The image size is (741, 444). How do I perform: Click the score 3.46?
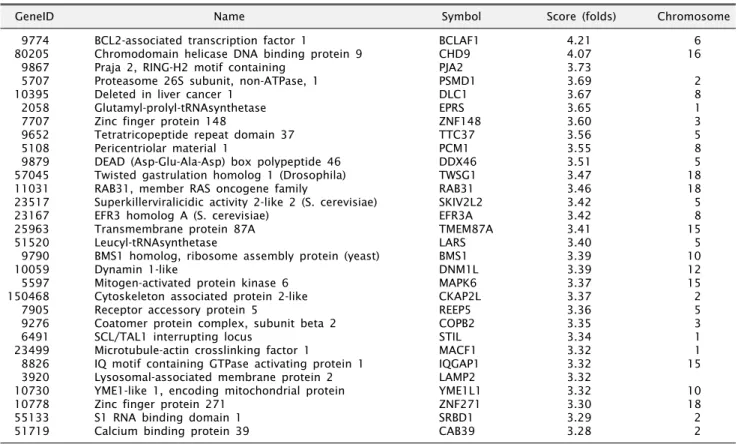click(579, 188)
